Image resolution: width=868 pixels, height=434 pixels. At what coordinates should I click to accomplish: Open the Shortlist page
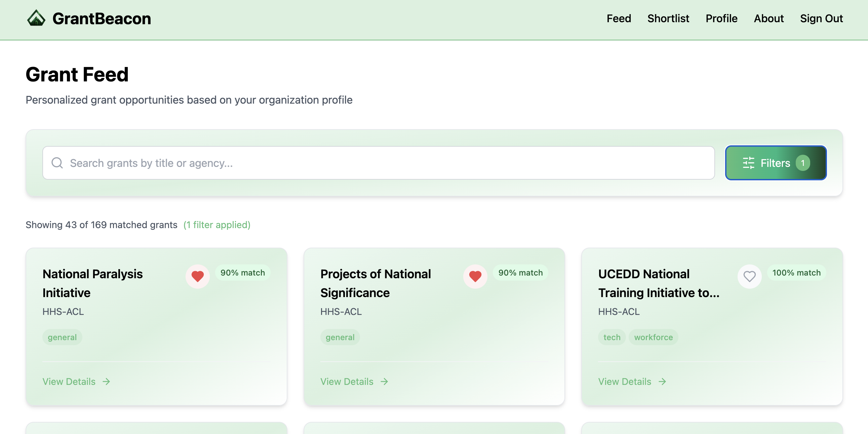(x=668, y=19)
